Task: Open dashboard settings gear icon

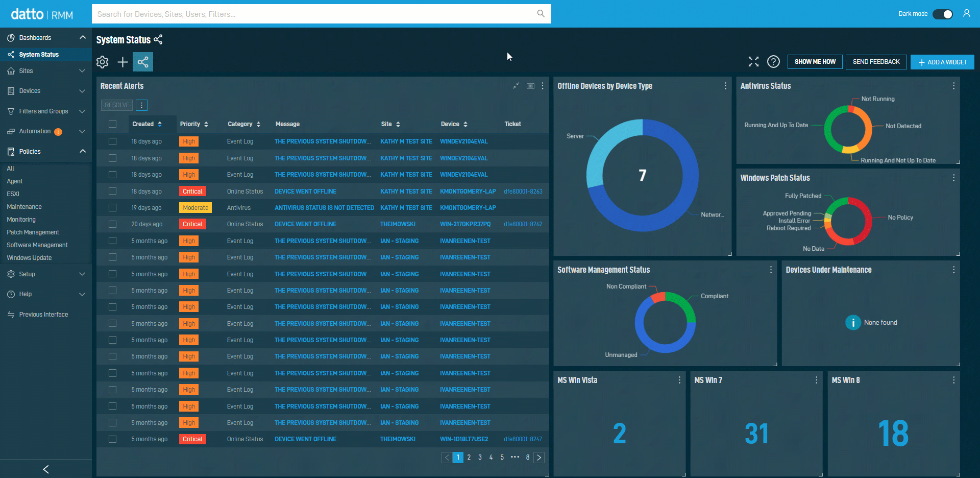Action: tap(103, 62)
